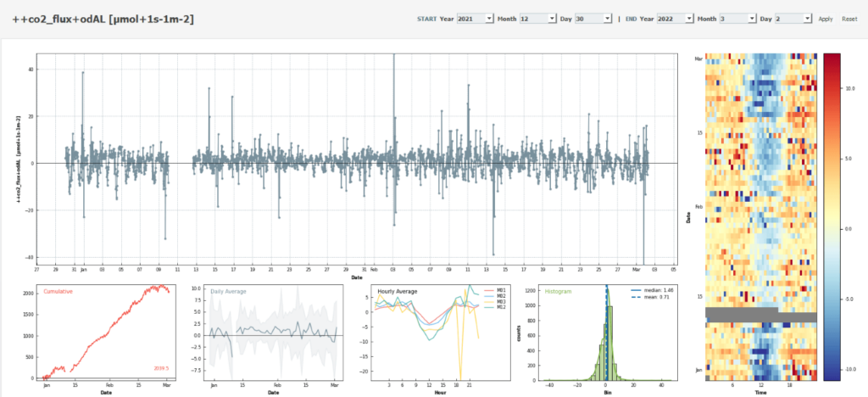Click the heatmap color scale bar
The height and width of the screenshot is (397, 868).
(x=832, y=216)
